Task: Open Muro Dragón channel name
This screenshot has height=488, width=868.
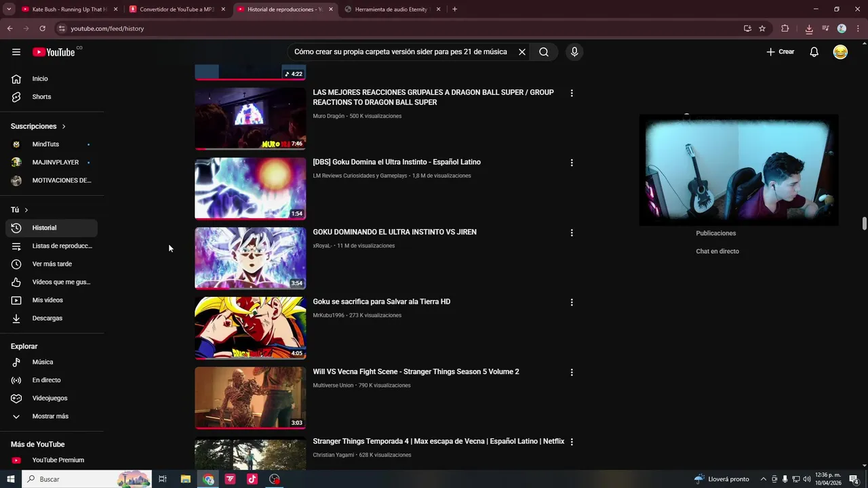Action: [329, 116]
